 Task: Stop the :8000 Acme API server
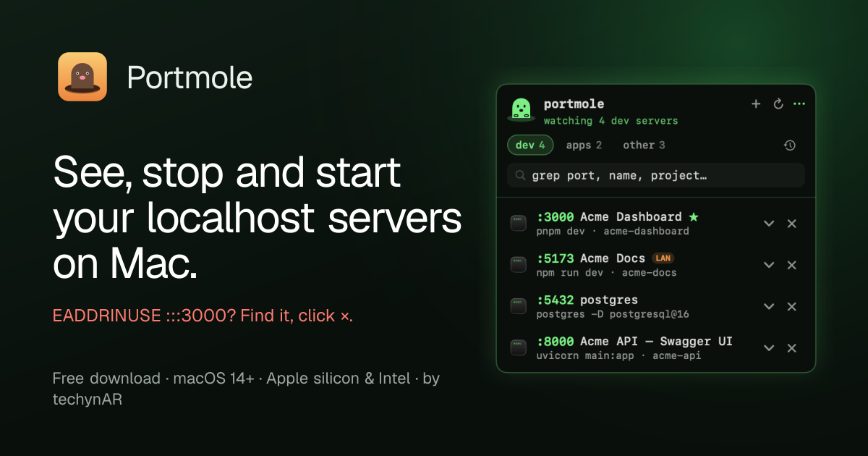[x=792, y=348]
